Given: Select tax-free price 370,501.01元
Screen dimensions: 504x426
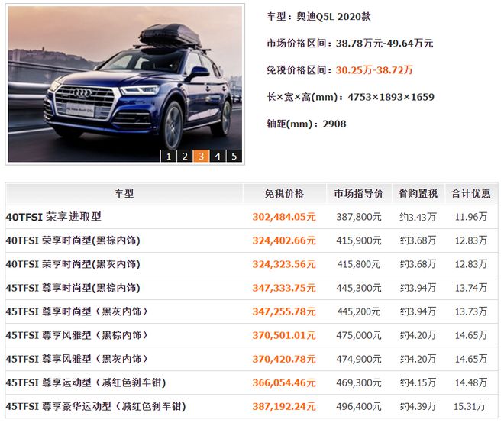Looking at the screenshot, I should (x=284, y=335).
